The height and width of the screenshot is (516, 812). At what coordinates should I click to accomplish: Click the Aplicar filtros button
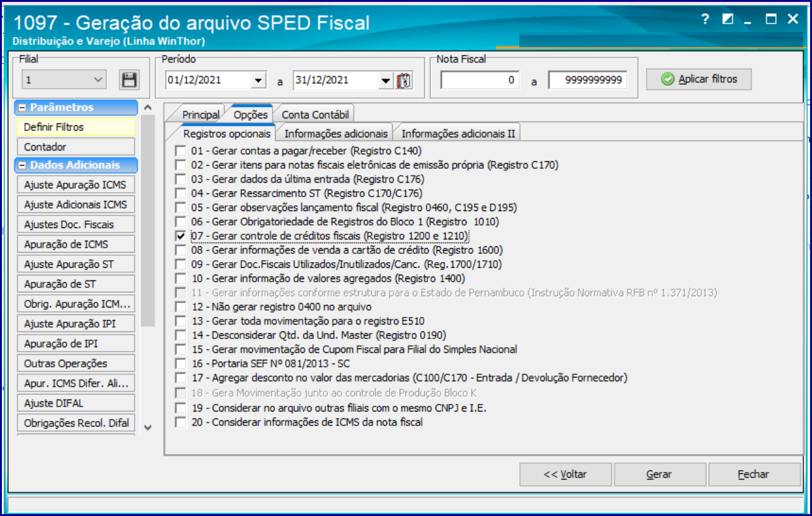699,79
